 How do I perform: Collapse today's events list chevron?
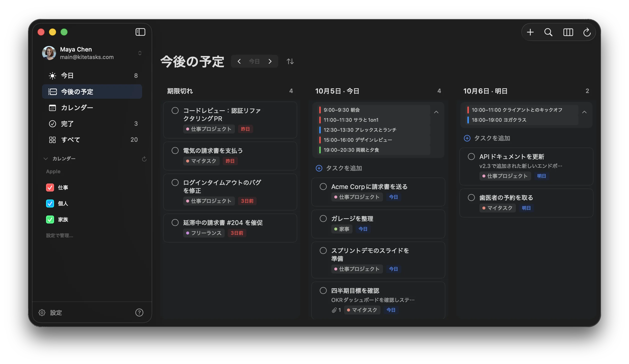tap(436, 112)
